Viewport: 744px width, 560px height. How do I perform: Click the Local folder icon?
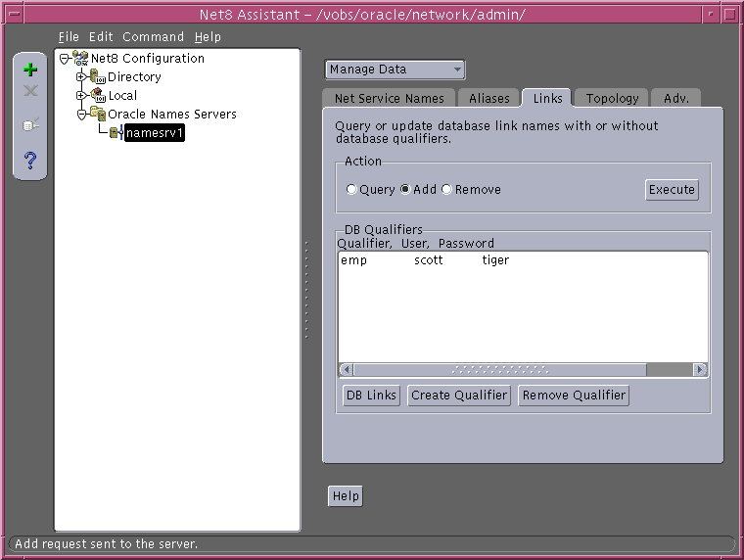coord(98,95)
